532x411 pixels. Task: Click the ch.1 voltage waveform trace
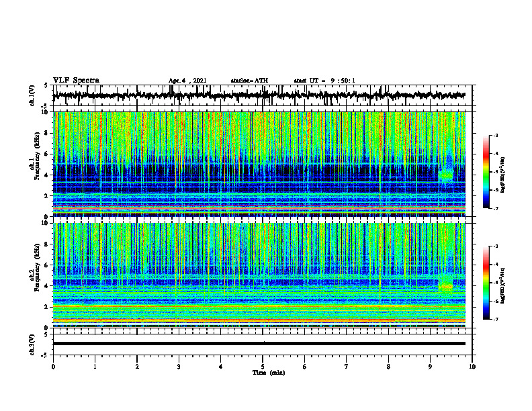click(259, 95)
